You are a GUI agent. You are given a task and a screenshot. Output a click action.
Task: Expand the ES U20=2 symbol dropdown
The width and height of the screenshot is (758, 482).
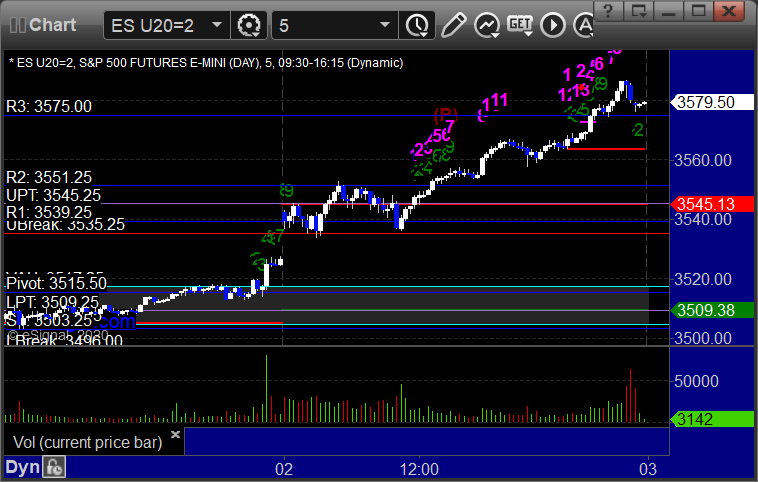pyautogui.click(x=217, y=25)
